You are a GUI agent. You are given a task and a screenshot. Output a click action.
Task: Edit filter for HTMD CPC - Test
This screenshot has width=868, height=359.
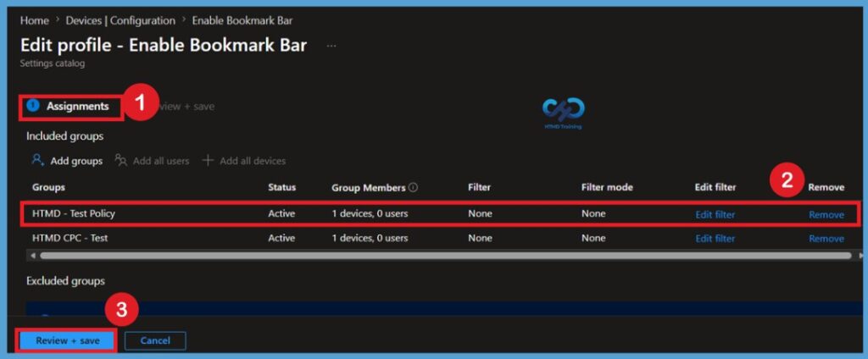(x=715, y=239)
